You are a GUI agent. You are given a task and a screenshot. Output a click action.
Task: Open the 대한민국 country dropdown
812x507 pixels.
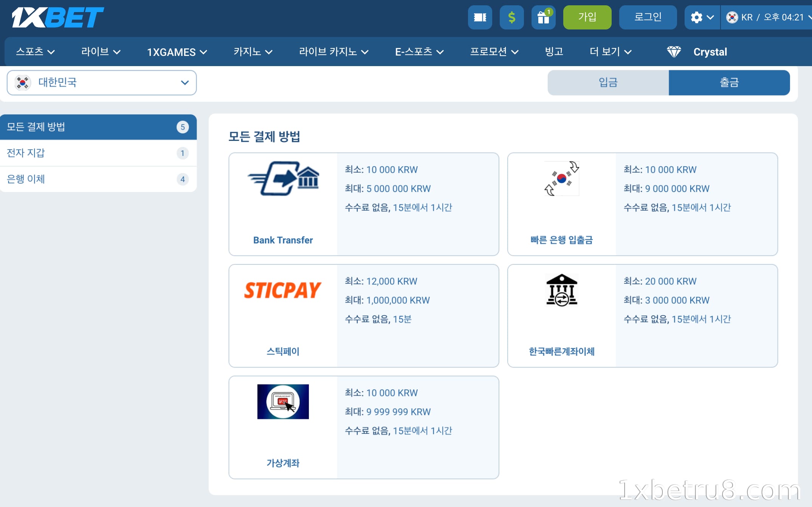click(102, 82)
